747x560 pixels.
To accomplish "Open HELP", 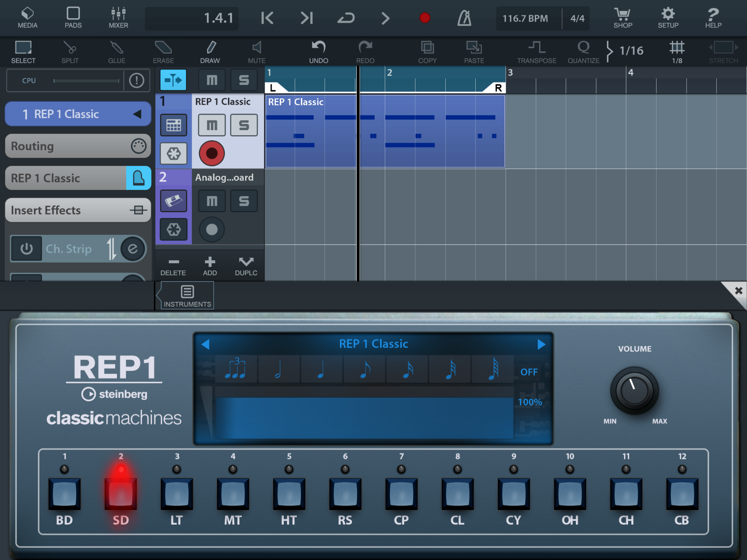I will coord(713,17).
